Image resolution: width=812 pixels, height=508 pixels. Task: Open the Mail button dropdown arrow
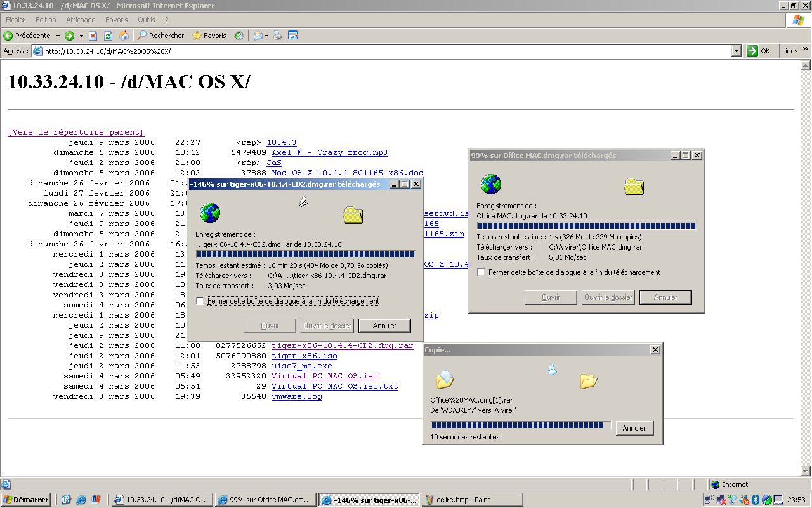[x=266, y=36]
